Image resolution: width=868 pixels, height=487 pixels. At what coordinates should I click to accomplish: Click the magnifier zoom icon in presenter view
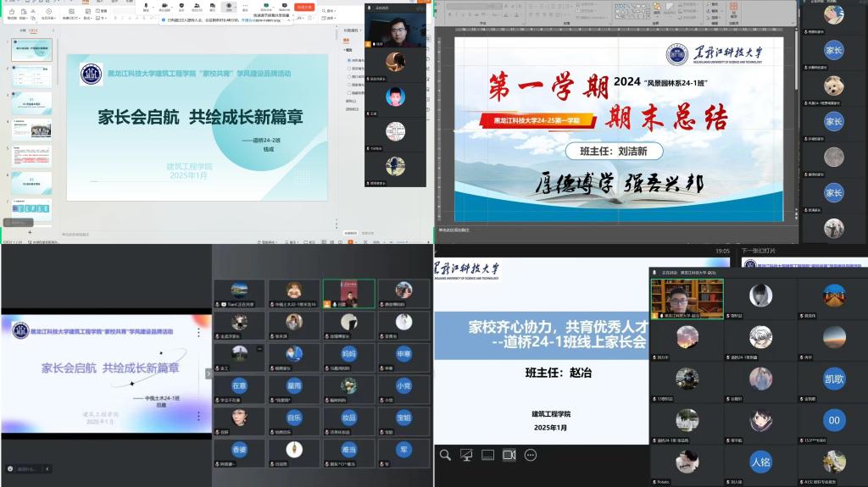[x=445, y=455]
